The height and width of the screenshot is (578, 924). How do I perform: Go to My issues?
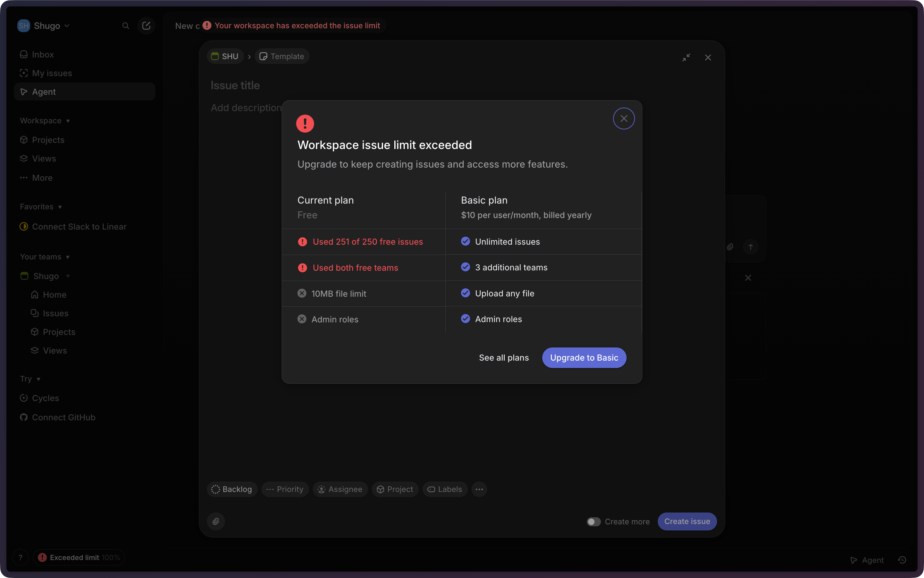click(x=84, y=73)
